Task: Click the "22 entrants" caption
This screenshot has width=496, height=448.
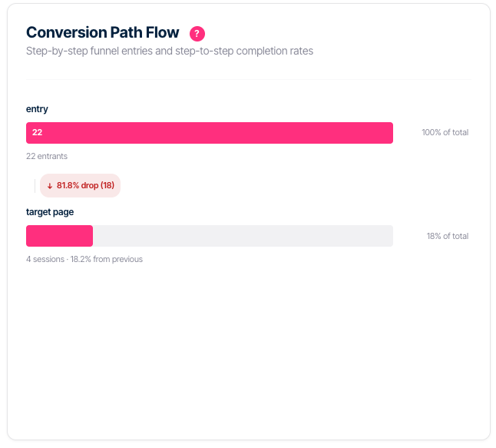Action: click(x=47, y=156)
